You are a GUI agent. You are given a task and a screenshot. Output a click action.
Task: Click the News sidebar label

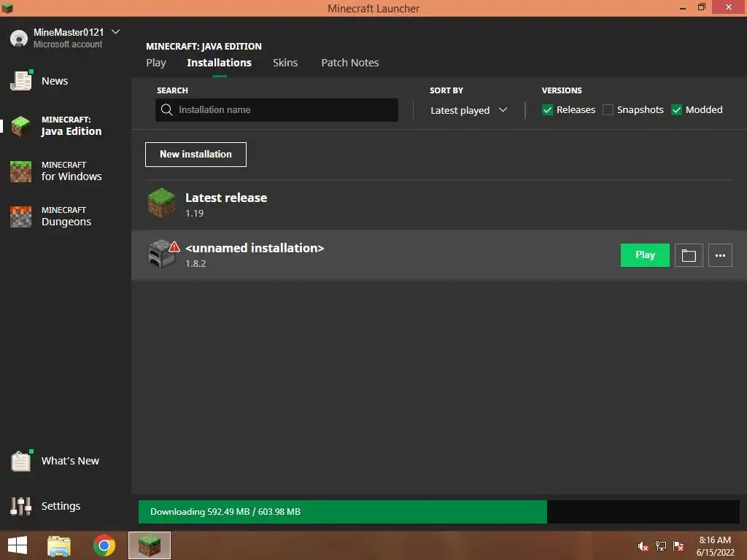(x=55, y=81)
